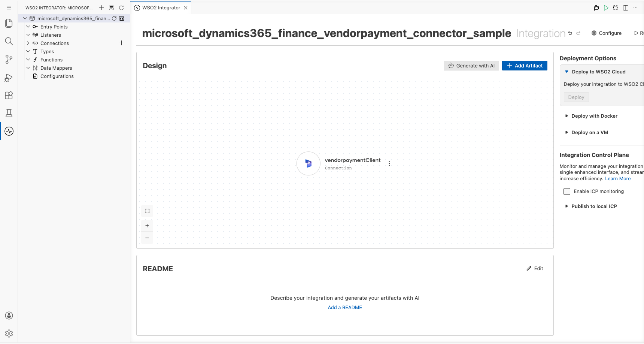This screenshot has height=344, width=644.
Task: Click the Deployment Options heading
Action: coord(588,58)
